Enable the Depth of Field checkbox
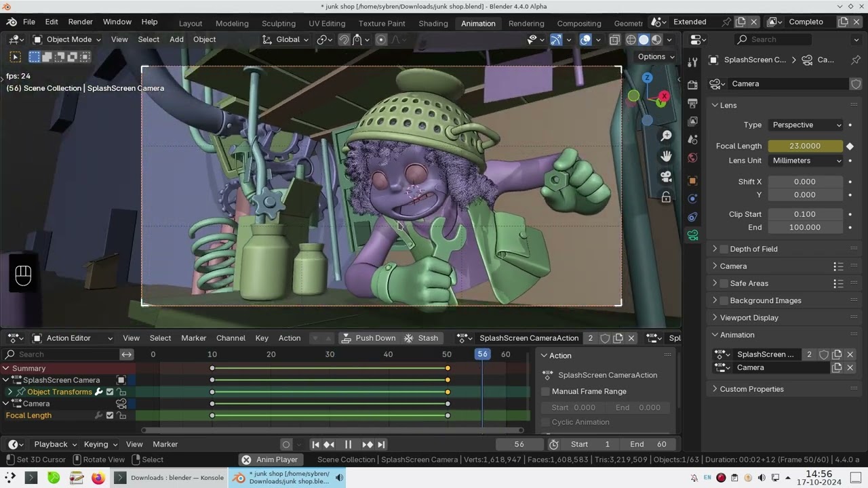The width and height of the screenshot is (868, 488). pos(724,249)
